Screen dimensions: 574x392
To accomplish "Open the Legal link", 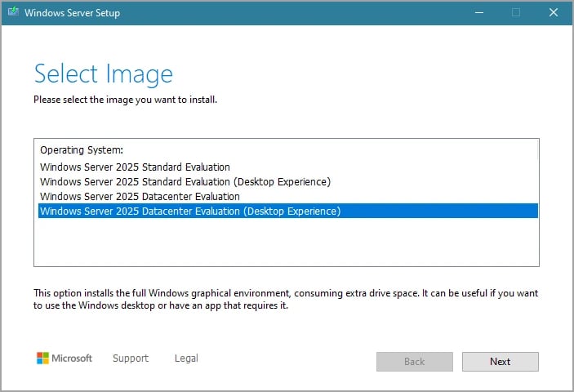I will click(186, 359).
